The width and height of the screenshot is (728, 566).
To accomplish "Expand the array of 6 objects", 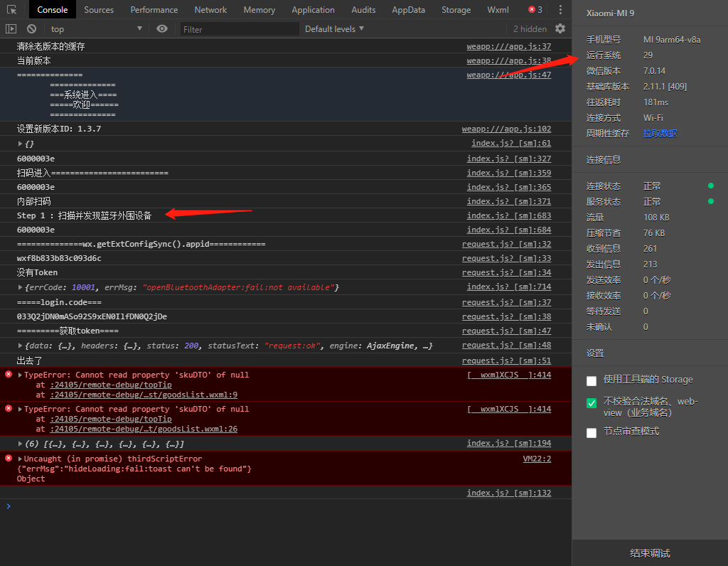I will point(20,444).
